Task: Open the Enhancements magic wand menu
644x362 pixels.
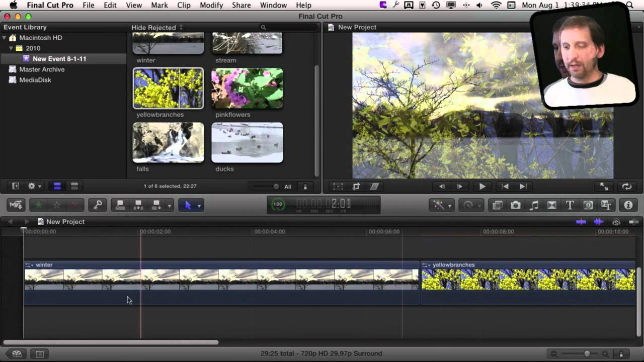Action: click(x=441, y=205)
